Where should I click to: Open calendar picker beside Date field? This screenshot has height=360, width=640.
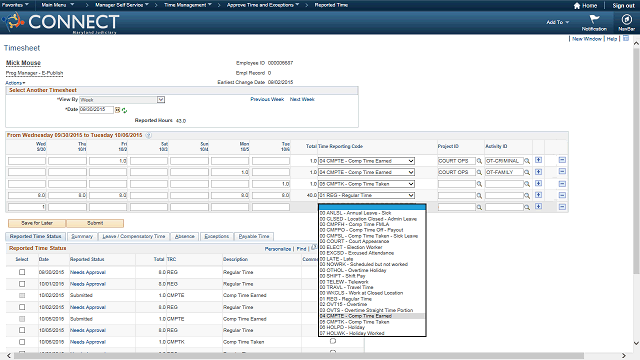pos(118,110)
